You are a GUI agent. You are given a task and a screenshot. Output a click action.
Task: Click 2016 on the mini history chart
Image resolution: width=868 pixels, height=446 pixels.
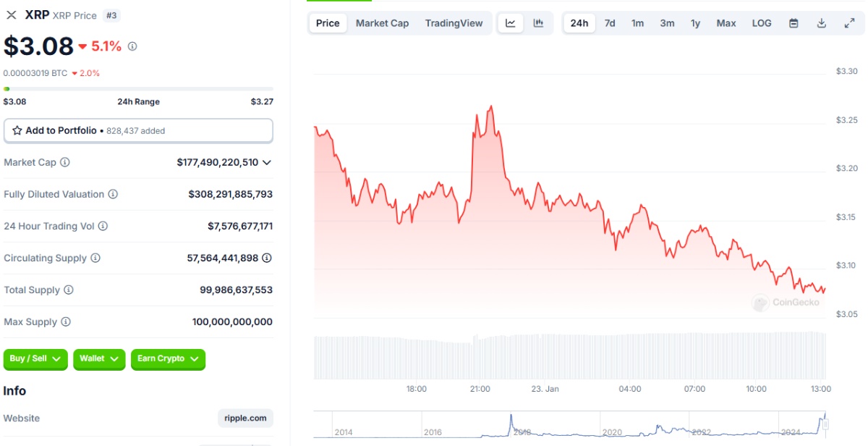433,432
